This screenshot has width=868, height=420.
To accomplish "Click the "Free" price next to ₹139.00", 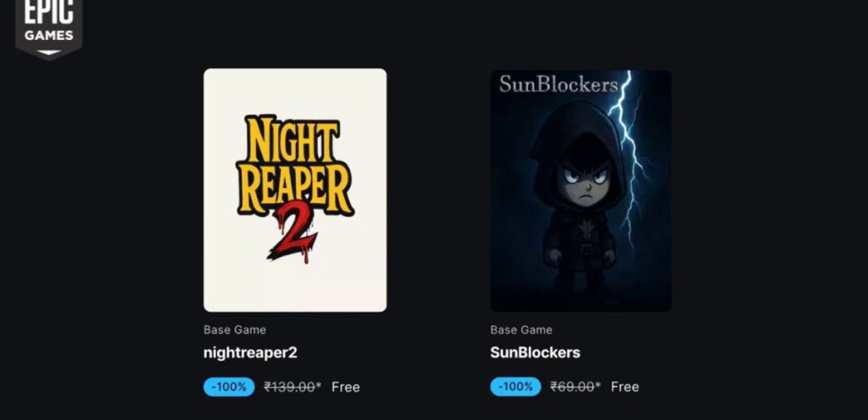I will coord(345,387).
